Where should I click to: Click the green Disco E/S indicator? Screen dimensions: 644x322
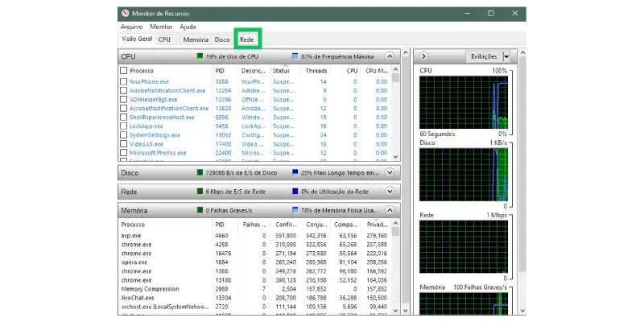pos(200,172)
